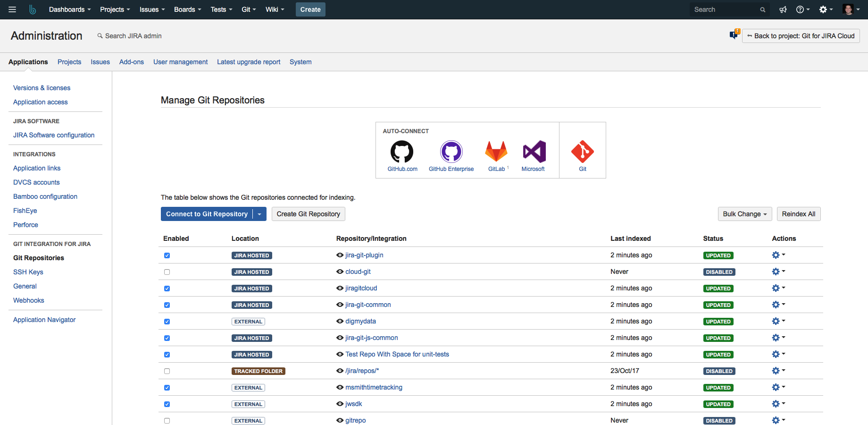Viewport: 868px width, 425px height.
Task: Enable the /jira/repos/* tracked folder checkbox
Action: point(167,371)
